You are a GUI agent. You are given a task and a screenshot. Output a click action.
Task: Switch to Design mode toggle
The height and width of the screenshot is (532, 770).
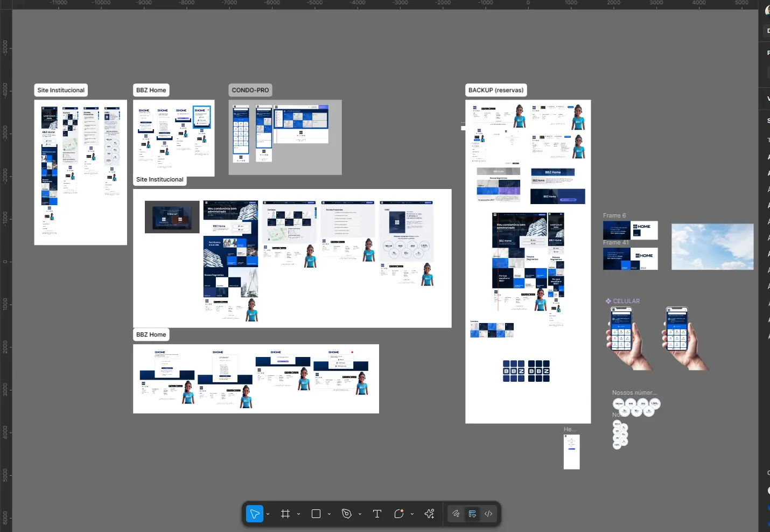coord(472,514)
